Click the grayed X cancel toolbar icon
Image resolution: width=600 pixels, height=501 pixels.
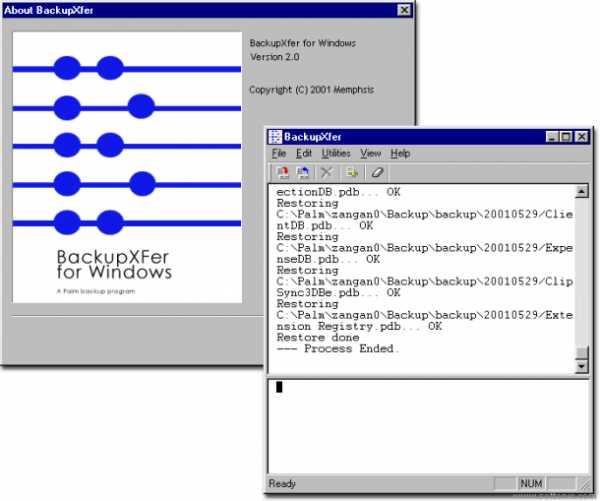(326, 173)
